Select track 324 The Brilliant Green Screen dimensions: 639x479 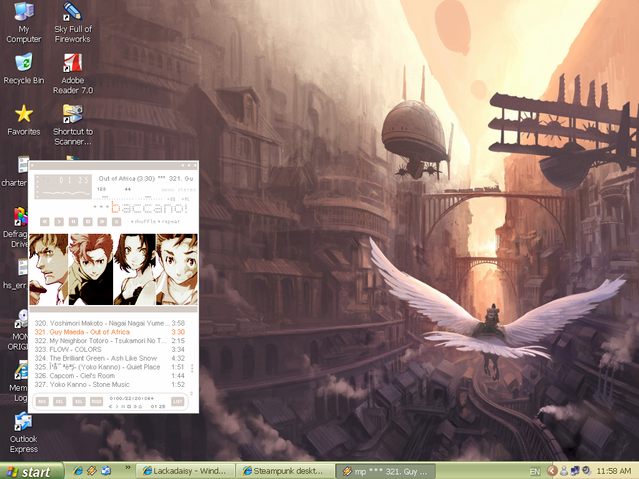point(110,358)
